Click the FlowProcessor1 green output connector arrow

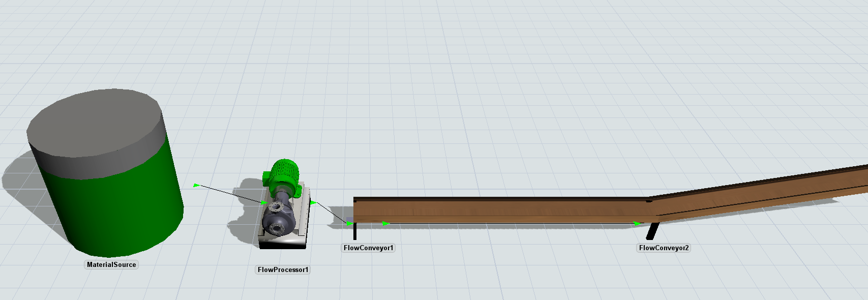click(313, 203)
